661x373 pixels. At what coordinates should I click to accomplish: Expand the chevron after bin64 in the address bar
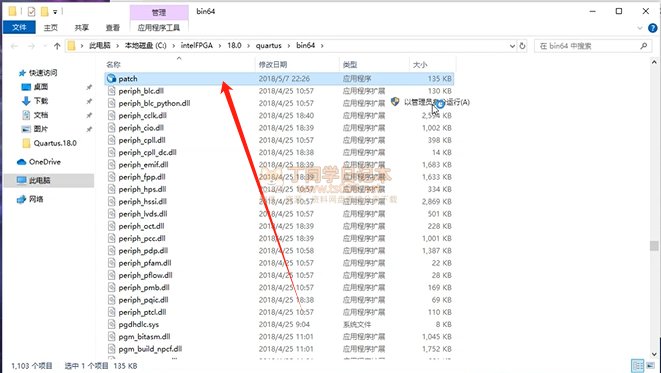322,46
